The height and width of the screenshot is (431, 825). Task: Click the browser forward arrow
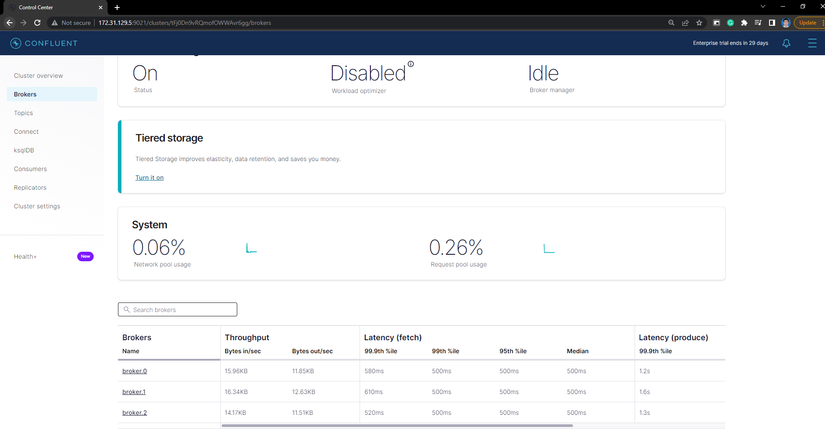coord(23,23)
